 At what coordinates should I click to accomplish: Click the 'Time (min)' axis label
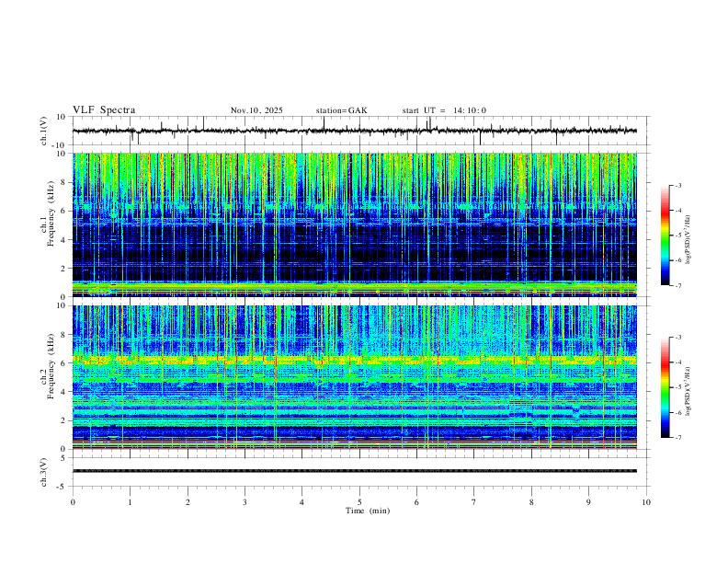click(368, 511)
